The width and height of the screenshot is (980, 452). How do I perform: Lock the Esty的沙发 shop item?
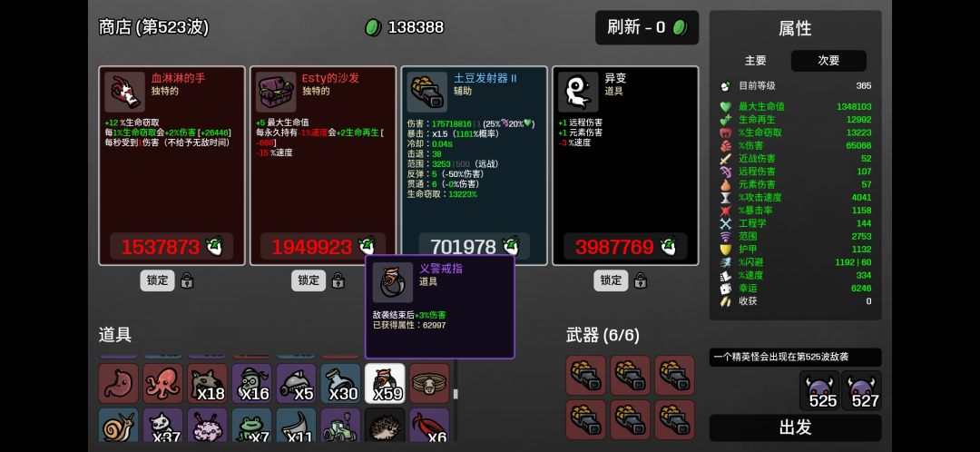pyautogui.click(x=309, y=280)
